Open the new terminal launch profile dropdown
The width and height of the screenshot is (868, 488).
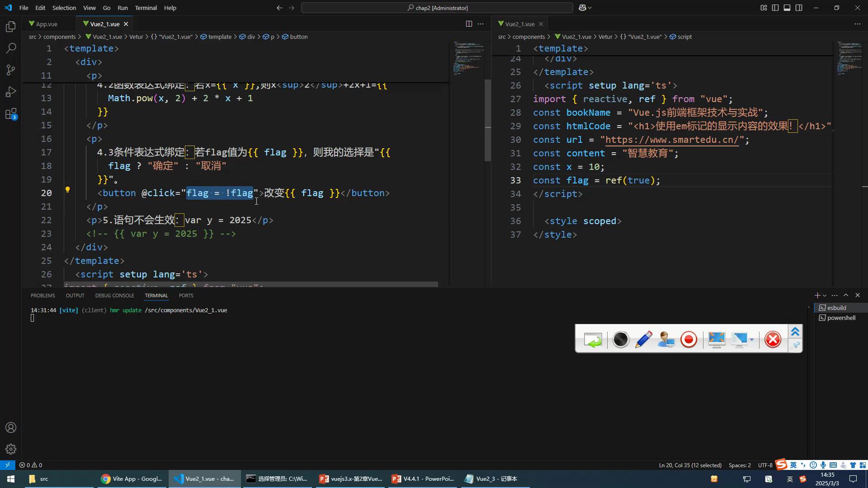pos(825,296)
